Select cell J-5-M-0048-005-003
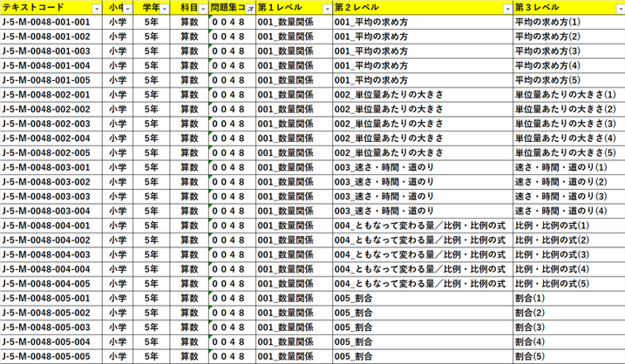This screenshot has width=625, height=364. pyautogui.click(x=51, y=327)
